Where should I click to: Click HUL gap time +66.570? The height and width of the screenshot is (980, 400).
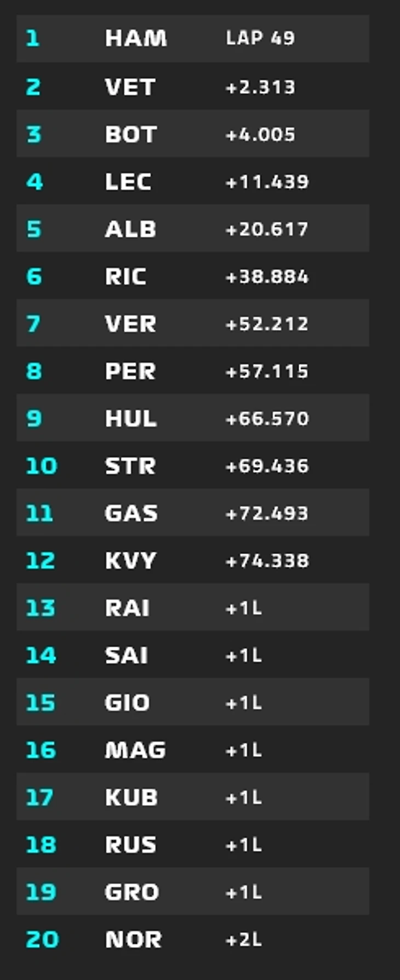click(x=267, y=418)
